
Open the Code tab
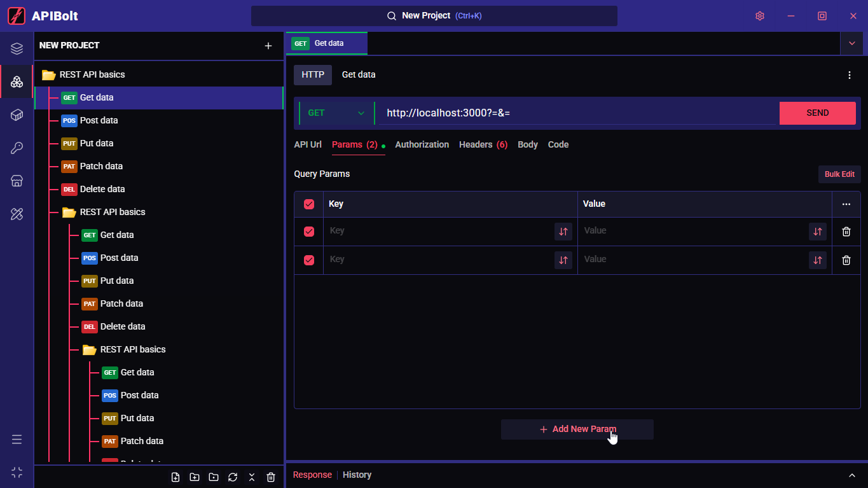[x=558, y=144]
